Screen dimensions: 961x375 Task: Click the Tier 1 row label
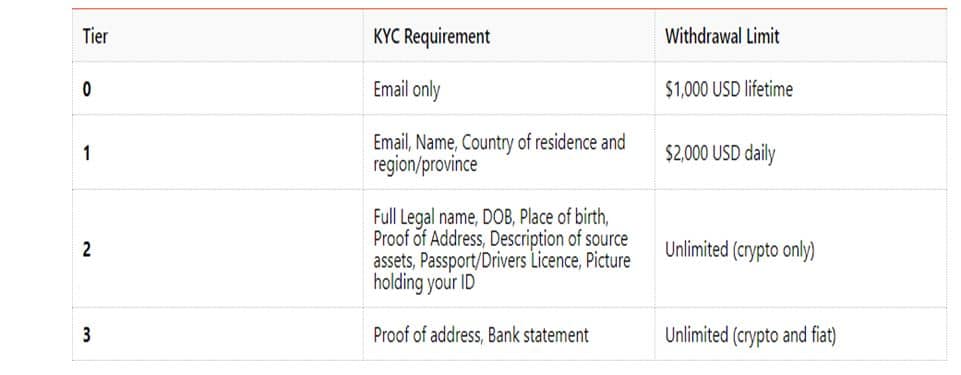click(x=86, y=153)
